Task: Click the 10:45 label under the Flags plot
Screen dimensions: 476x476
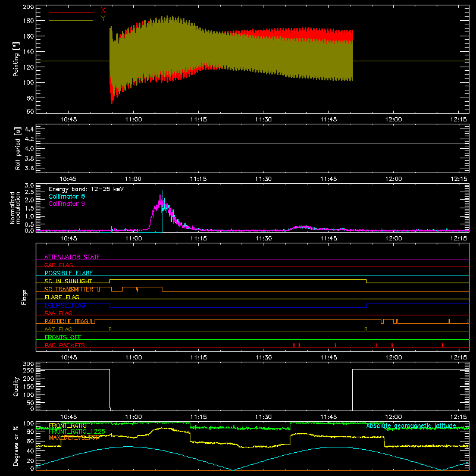Action: 68,358
